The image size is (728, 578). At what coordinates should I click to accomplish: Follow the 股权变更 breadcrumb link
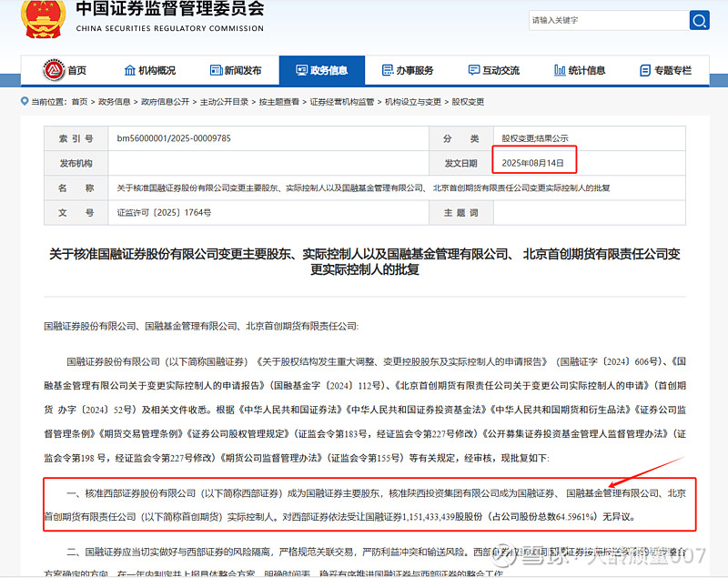coord(468,102)
